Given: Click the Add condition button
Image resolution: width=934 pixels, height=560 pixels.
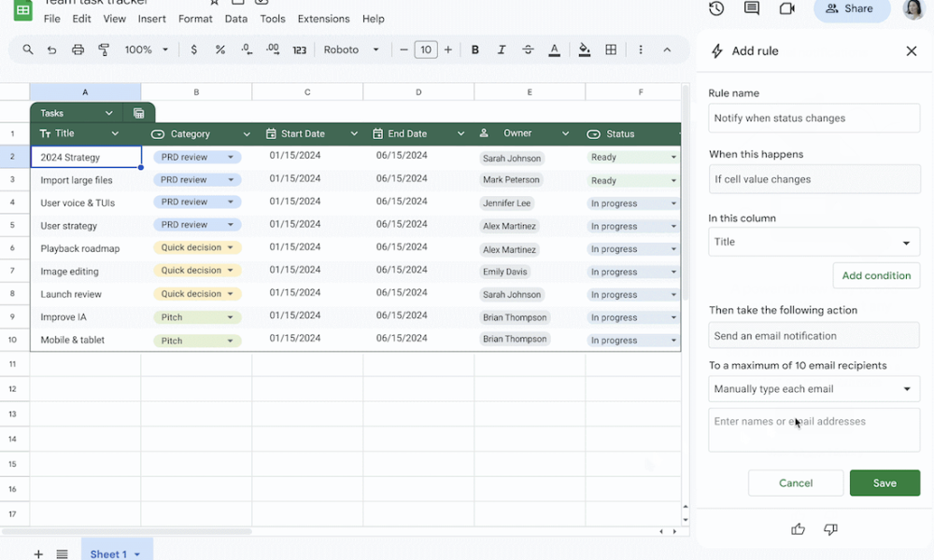Looking at the screenshot, I should (x=876, y=276).
